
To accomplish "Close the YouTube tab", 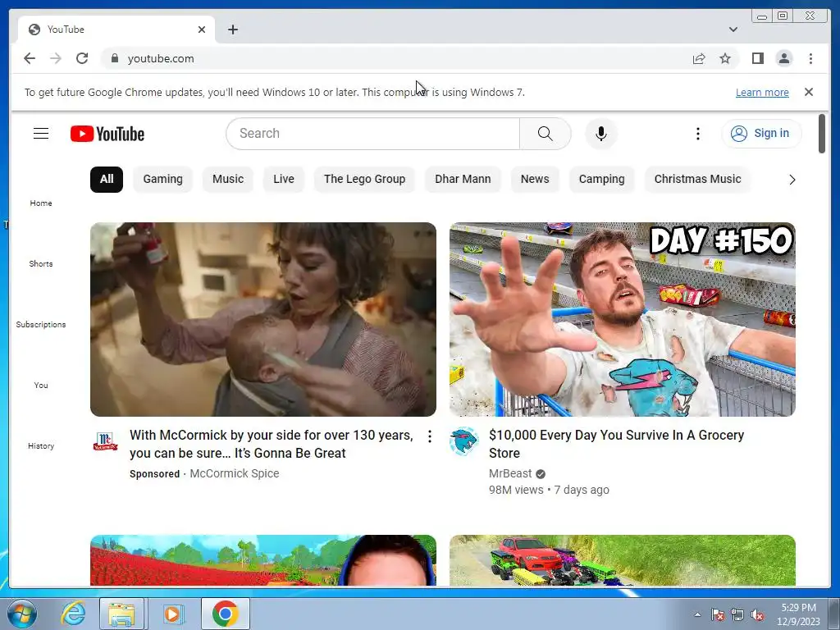I will tap(202, 30).
